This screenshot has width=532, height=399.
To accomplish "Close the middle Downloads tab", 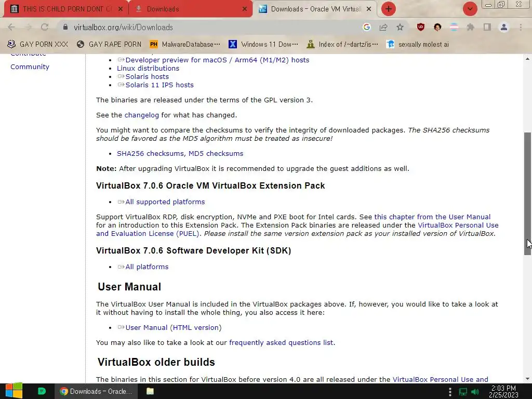I will pyautogui.click(x=245, y=9).
